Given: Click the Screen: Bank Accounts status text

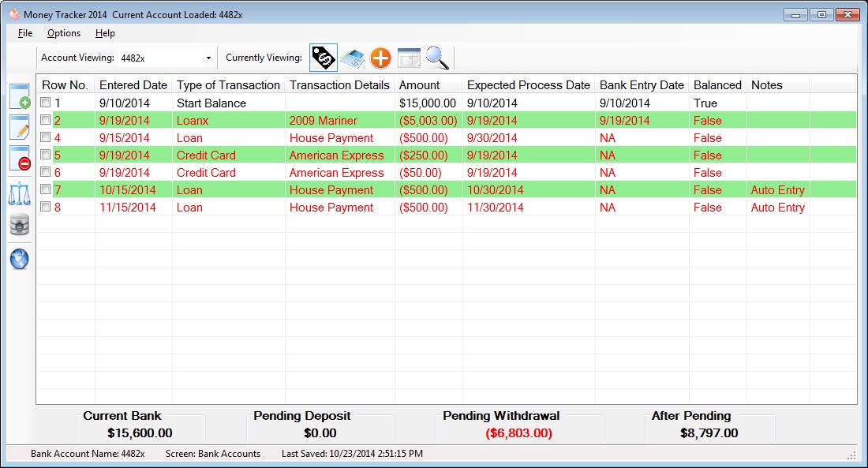Looking at the screenshot, I should (x=212, y=454).
